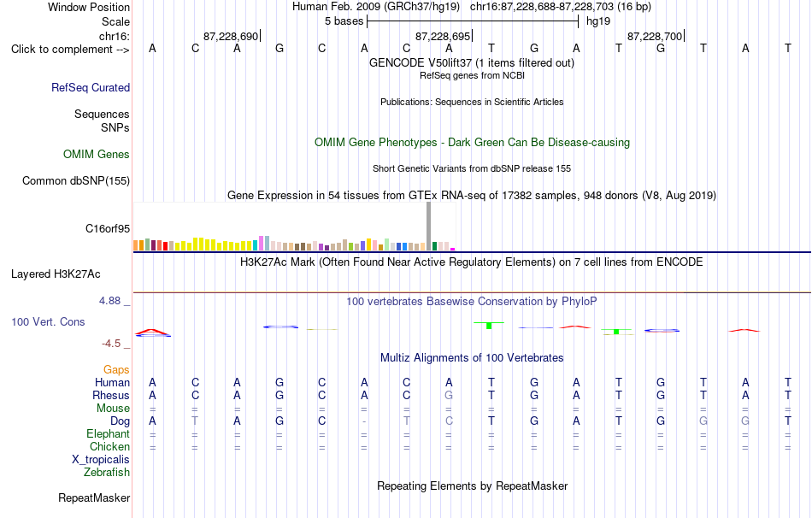Viewport: 812px width, 518px height.
Task: Open the 100 Vert. Cons track label
Action: (48, 321)
